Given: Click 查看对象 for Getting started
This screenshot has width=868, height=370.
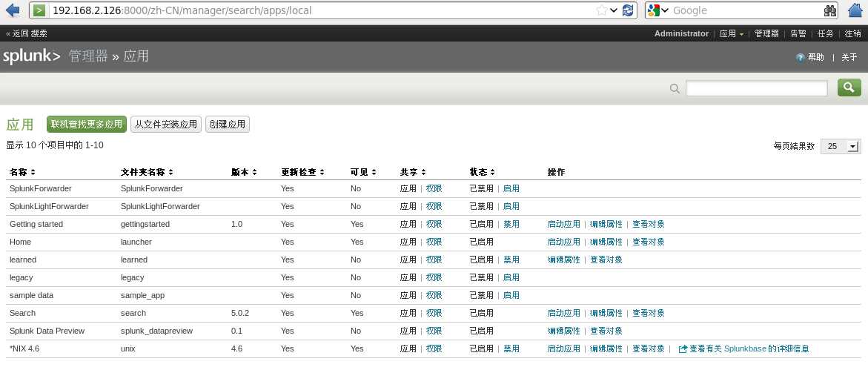Looking at the screenshot, I should click(649, 225).
